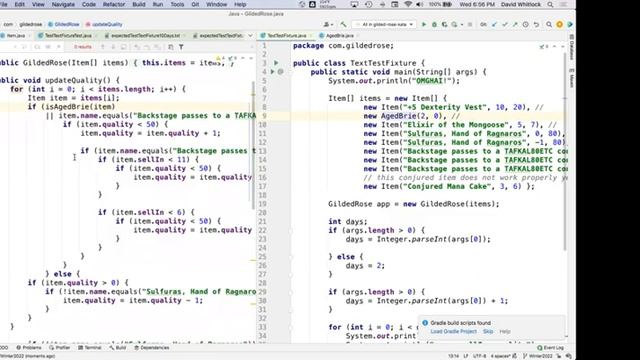The width and height of the screenshot is (640, 360).
Task: Open Search Everywhere magnifier in toolbar
Action: point(549,24)
